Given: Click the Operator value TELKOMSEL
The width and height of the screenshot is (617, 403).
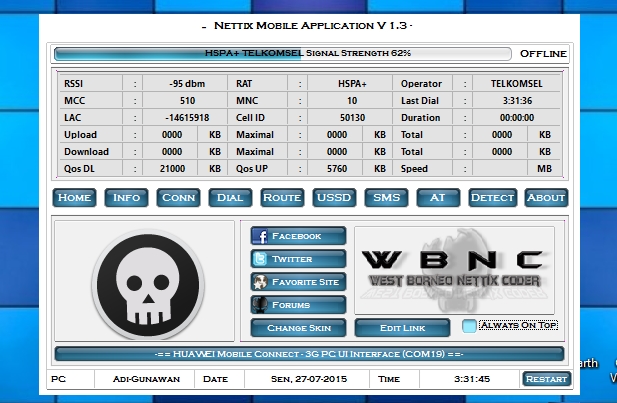Looking at the screenshot, I should coord(517,84).
